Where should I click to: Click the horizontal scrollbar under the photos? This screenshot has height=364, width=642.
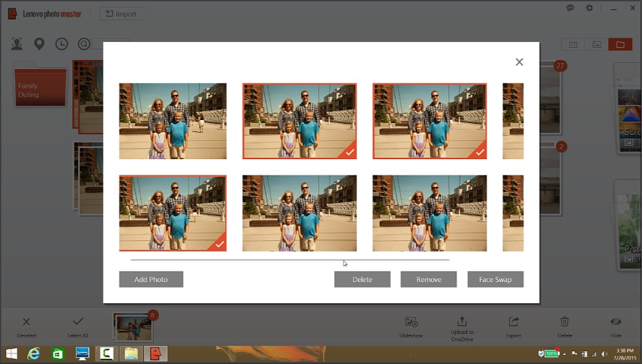290,260
